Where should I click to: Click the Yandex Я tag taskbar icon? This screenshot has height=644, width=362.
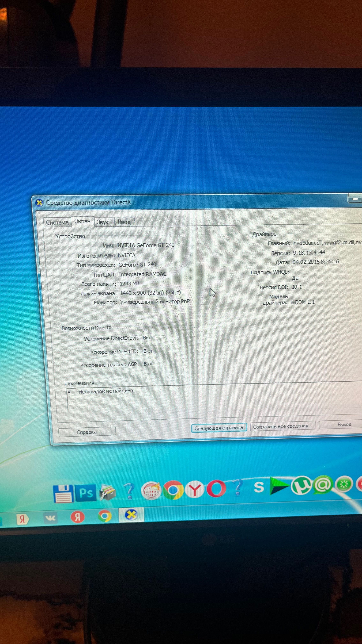click(22, 519)
